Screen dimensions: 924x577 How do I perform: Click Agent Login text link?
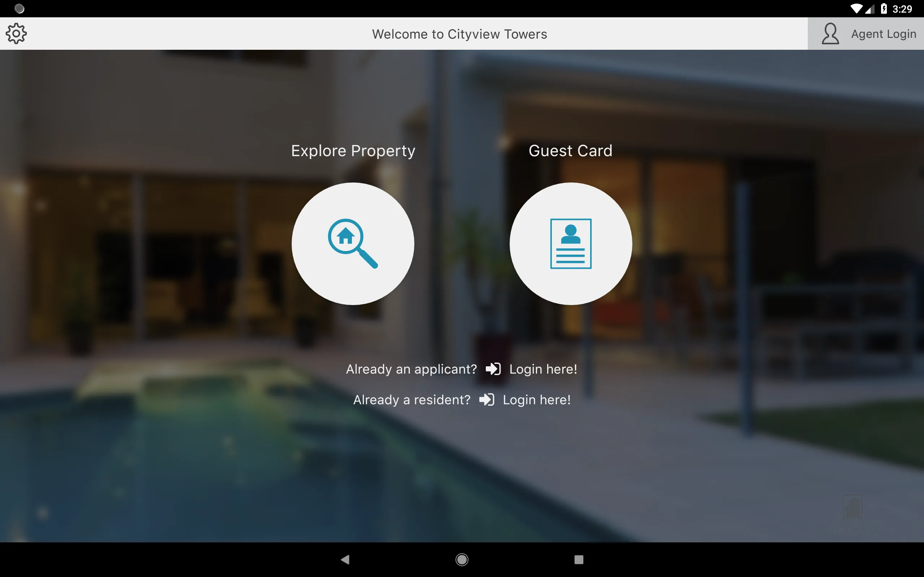point(885,34)
